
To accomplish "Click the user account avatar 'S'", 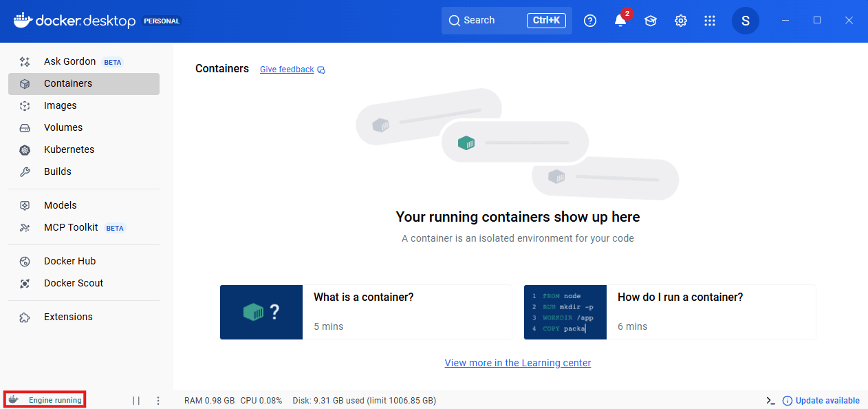I will tap(746, 21).
